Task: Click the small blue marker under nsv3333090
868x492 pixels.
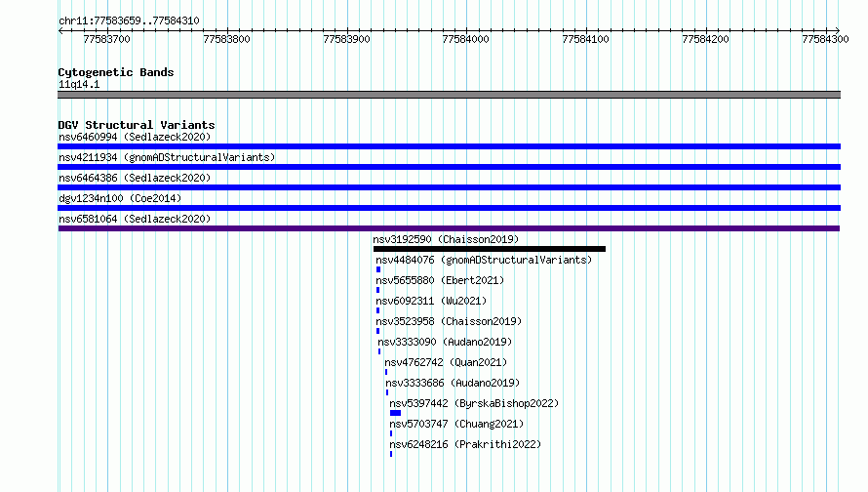Action: click(379, 351)
